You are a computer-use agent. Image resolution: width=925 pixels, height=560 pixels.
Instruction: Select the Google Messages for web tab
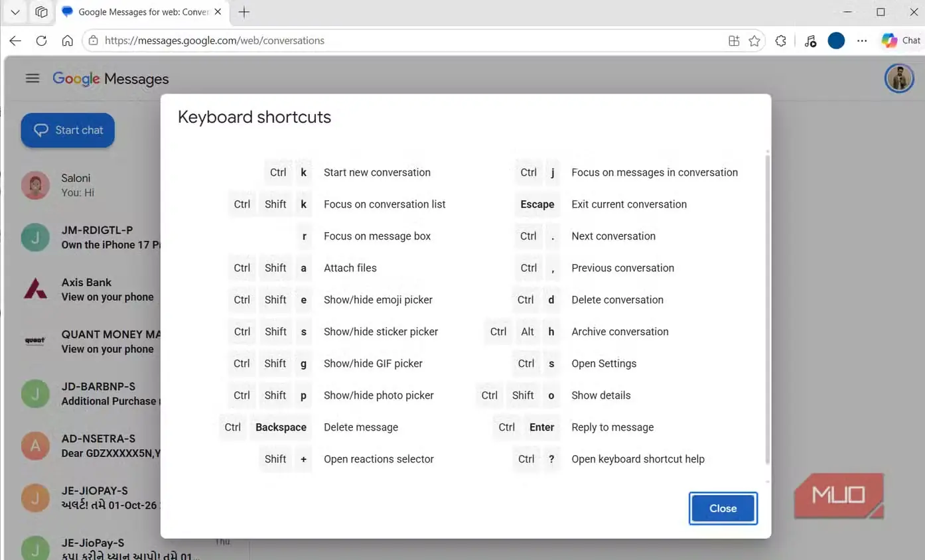[x=143, y=12]
